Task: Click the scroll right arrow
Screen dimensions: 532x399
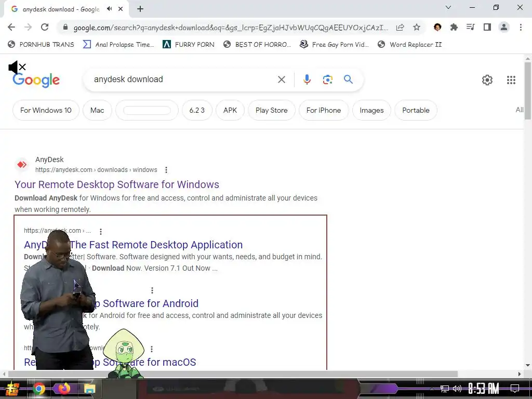Action: 520,374
